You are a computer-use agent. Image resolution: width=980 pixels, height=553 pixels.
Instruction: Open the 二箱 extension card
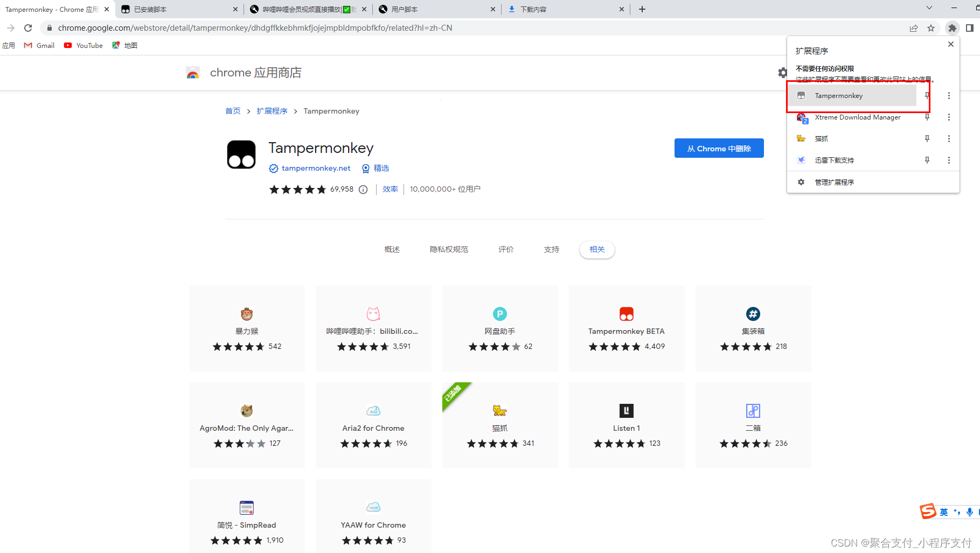[753, 425]
